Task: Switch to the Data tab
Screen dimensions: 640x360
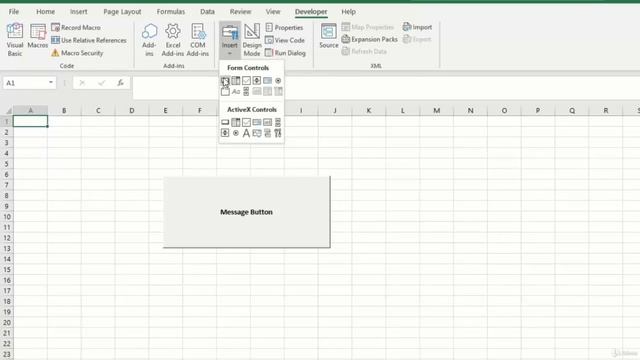Action: click(207, 11)
